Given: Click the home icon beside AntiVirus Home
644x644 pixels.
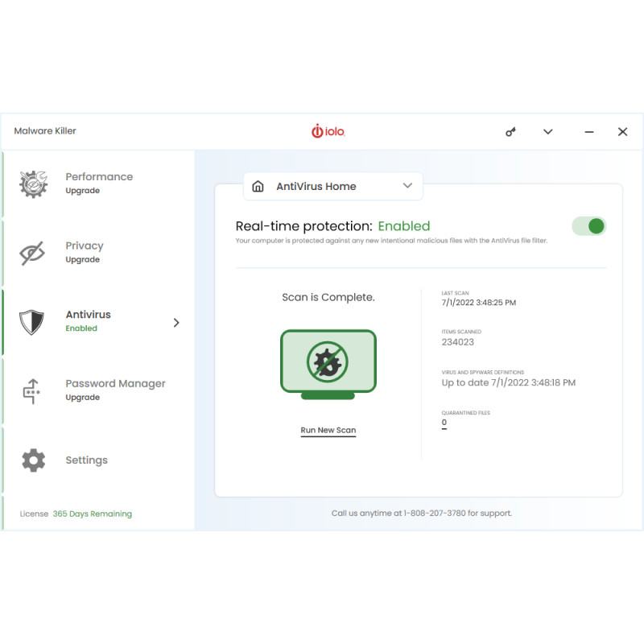Looking at the screenshot, I should click(x=258, y=186).
